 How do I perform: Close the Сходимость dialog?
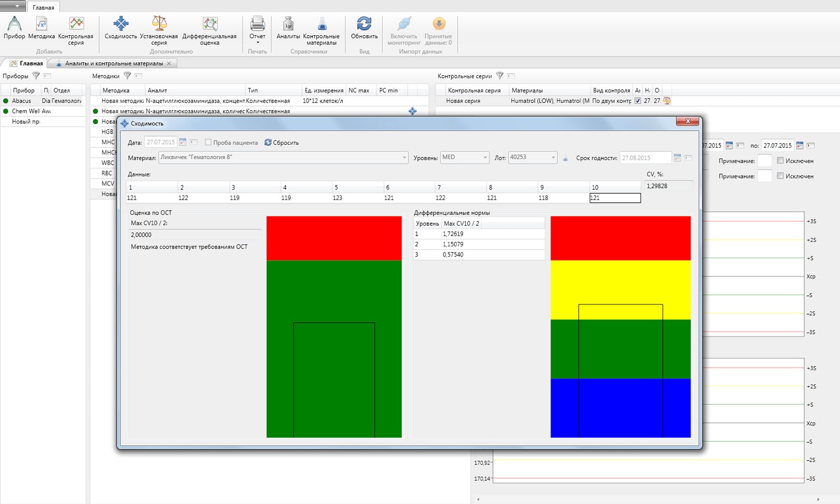[x=687, y=121]
